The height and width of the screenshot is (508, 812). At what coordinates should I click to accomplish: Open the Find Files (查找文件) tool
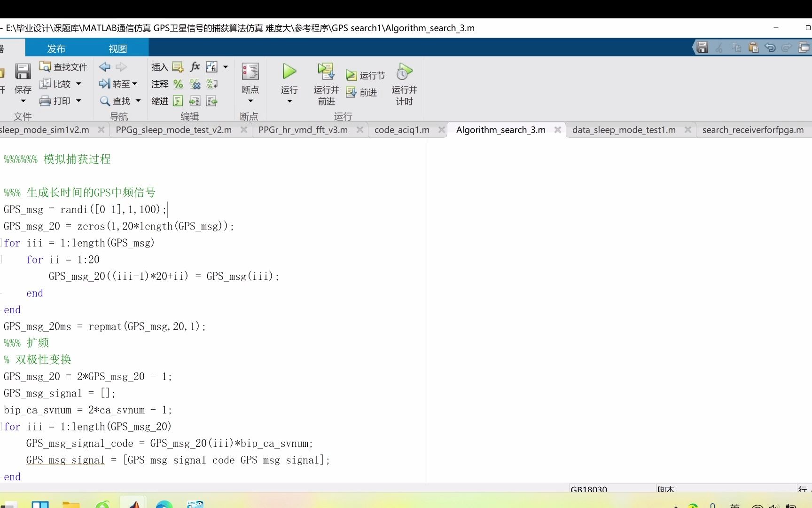tap(63, 67)
